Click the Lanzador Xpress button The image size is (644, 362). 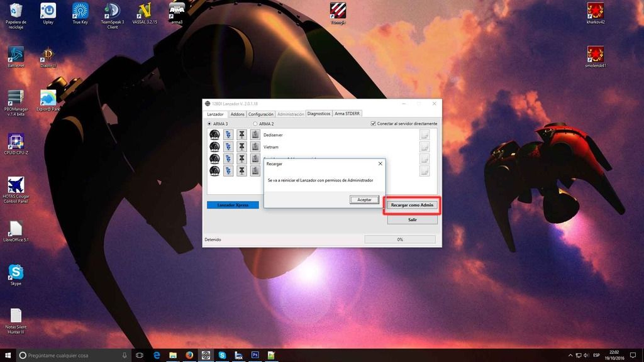[x=233, y=205]
